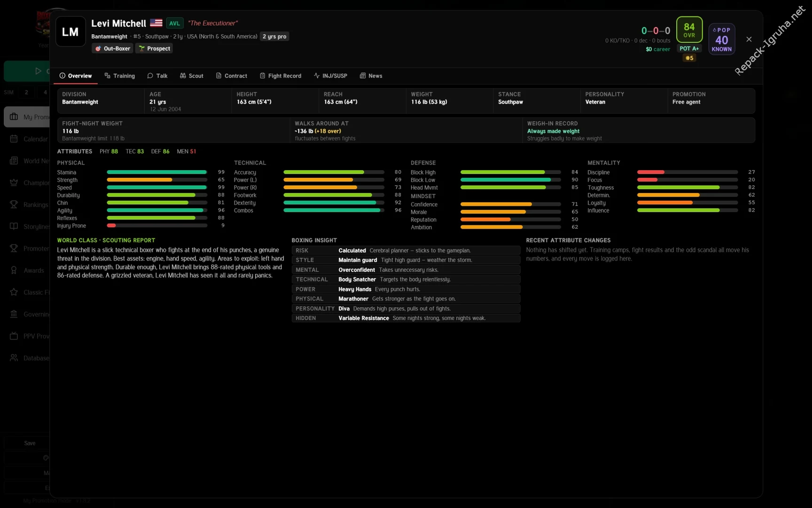
Task: Click the Calendar sidebar icon
Action: pos(14,139)
